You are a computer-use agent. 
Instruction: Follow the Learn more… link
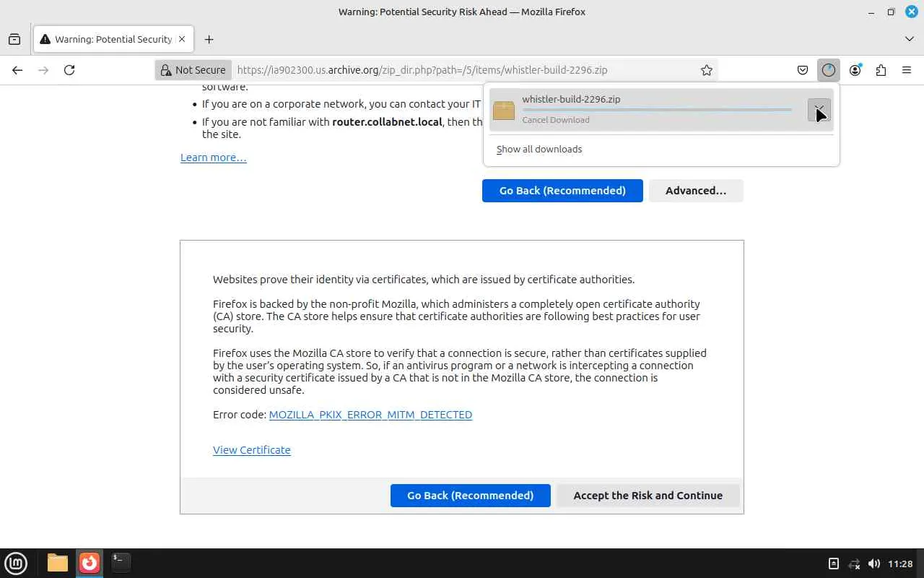point(214,158)
